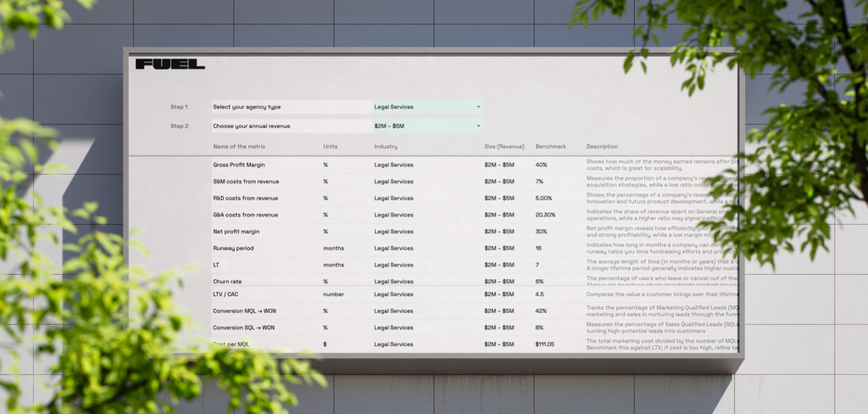Screen dimensions: 868x414
Task: Select the 'Churn rate' metric cell
Action: click(x=227, y=282)
